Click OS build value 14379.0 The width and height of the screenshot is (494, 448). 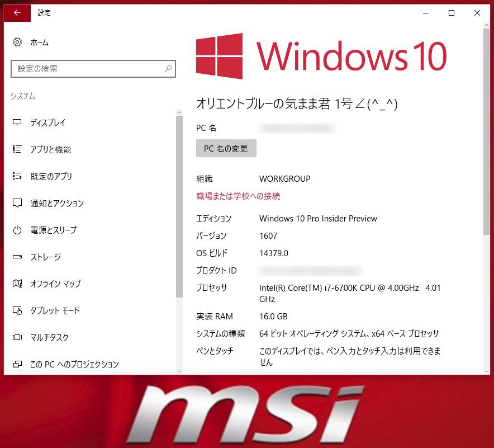273,253
